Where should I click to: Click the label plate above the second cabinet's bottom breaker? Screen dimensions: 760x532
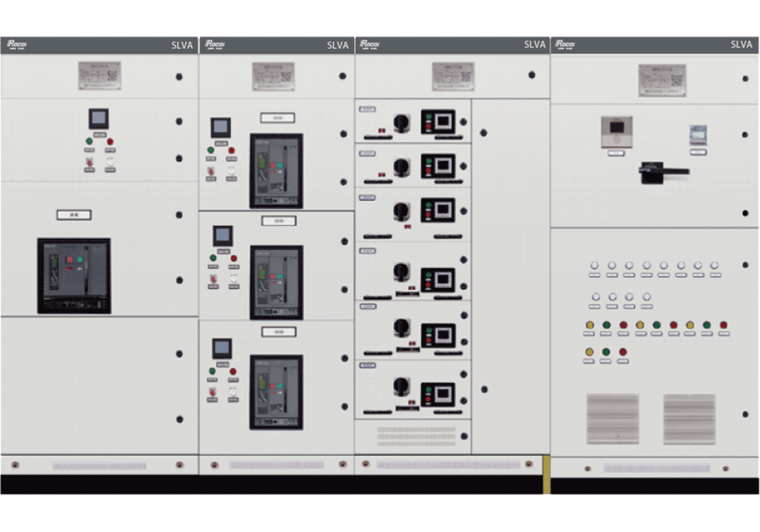coord(278,332)
